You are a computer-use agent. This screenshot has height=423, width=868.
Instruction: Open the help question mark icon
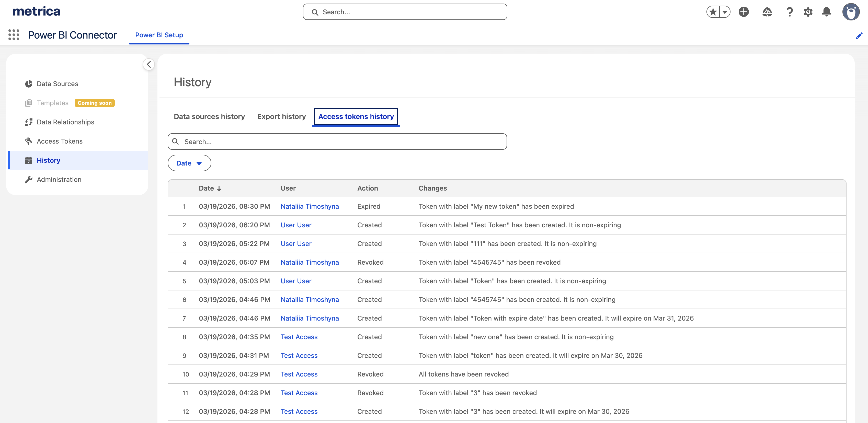pyautogui.click(x=790, y=12)
